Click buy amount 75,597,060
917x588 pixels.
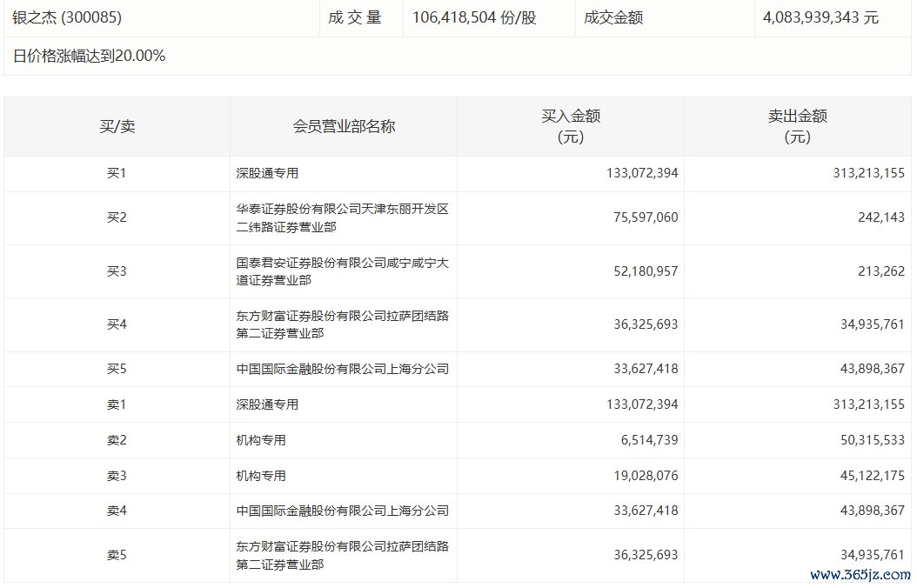(x=646, y=218)
